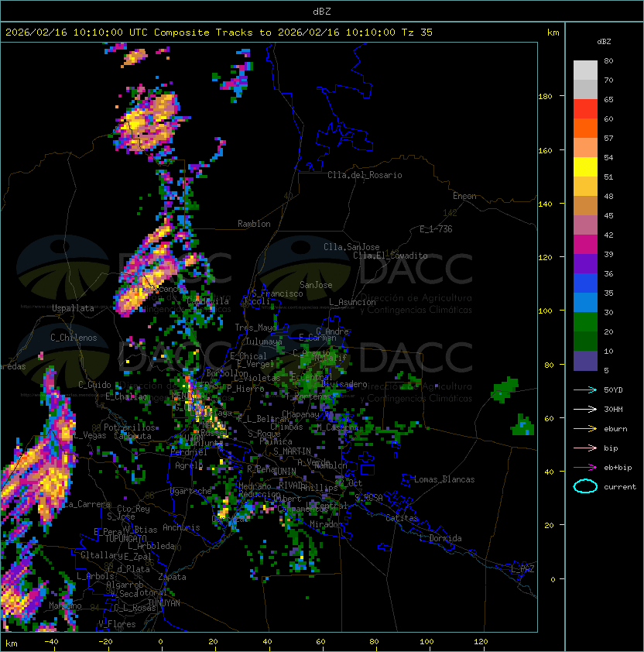Click the 'S_MARTIN' map label
This screenshot has height=652, width=644.
293,451
